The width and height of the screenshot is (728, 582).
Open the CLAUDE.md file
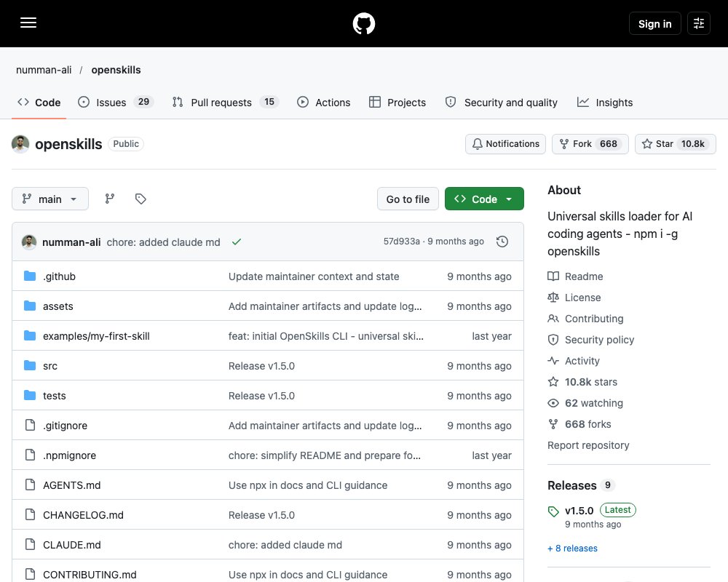(x=72, y=545)
